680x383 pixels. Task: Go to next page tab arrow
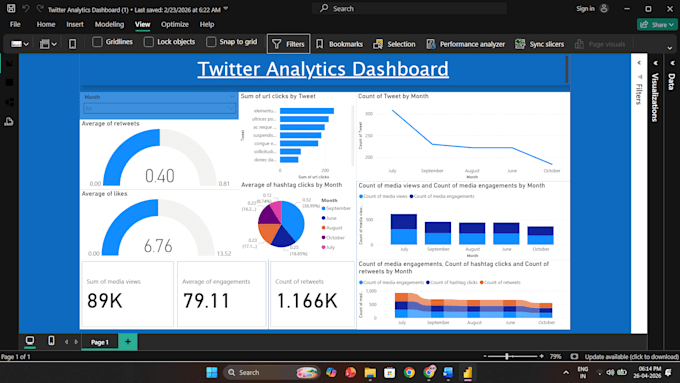tap(76, 342)
